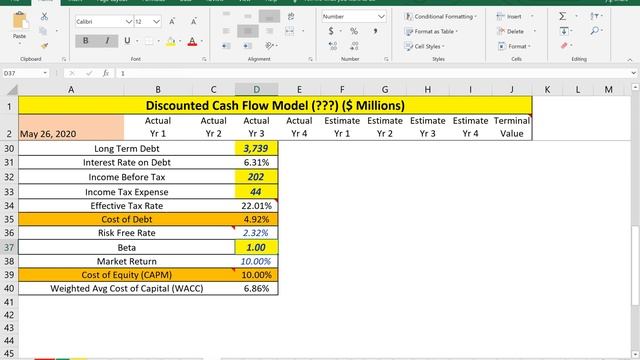Apply percent style to the cell
640x360 pixels.
pos(354,31)
